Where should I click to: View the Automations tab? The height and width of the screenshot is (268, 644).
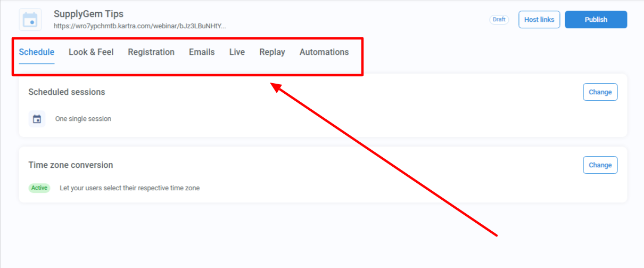[x=324, y=52]
